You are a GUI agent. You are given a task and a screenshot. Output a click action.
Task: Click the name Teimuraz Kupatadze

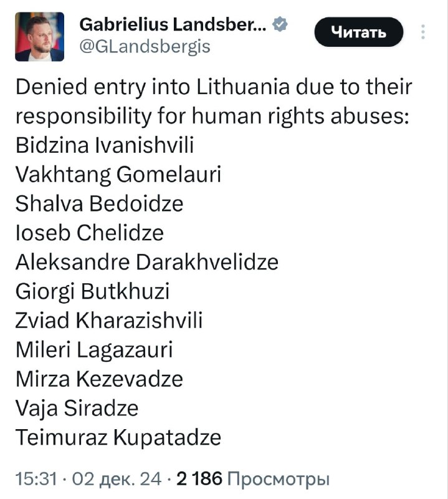tap(118, 438)
